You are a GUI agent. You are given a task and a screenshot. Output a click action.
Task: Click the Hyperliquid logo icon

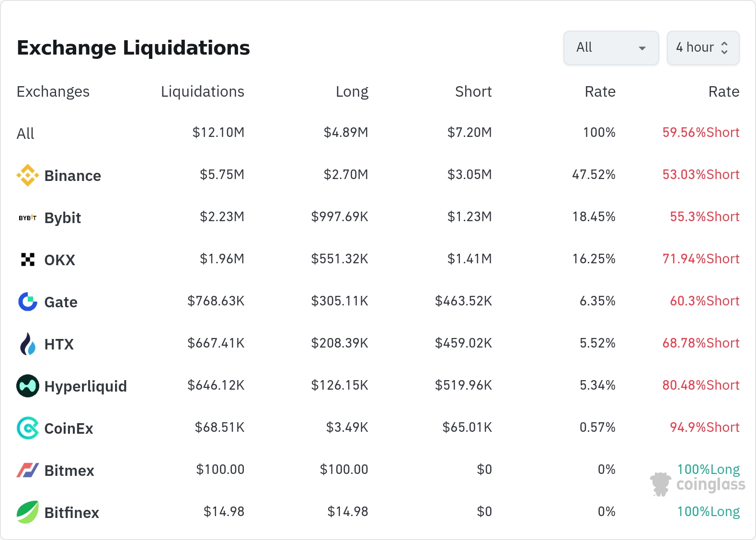pyautogui.click(x=28, y=386)
